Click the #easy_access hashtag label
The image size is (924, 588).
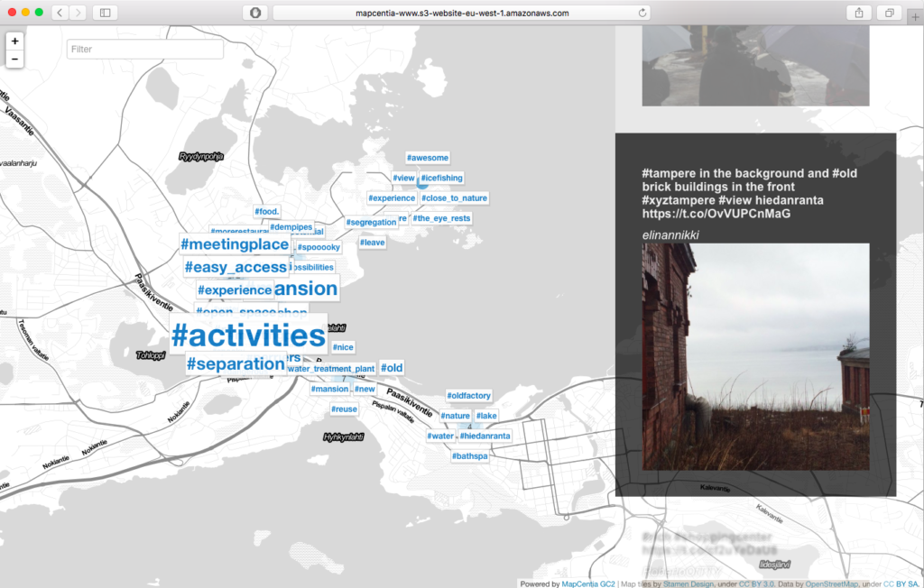(236, 267)
